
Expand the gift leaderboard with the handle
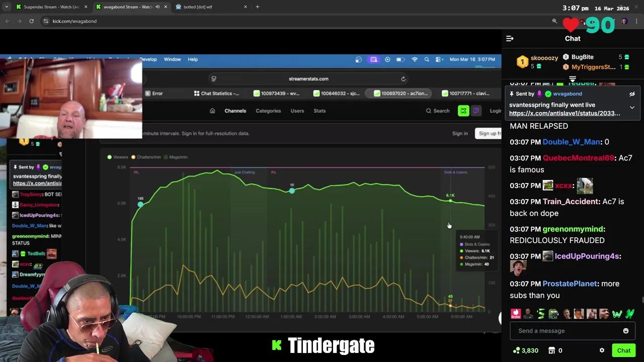573,79
